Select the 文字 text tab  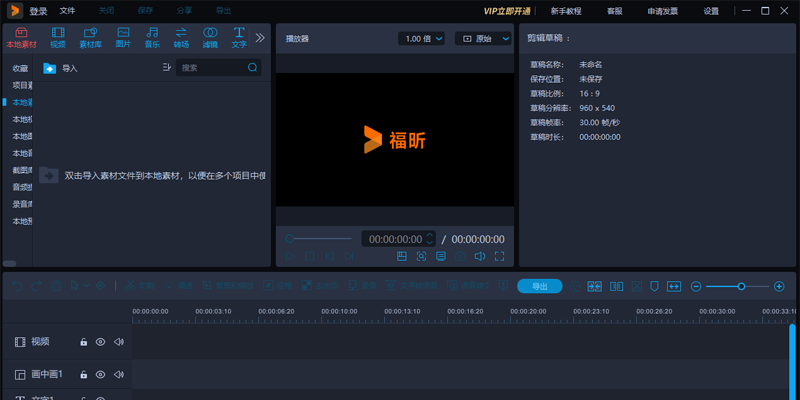[239, 38]
